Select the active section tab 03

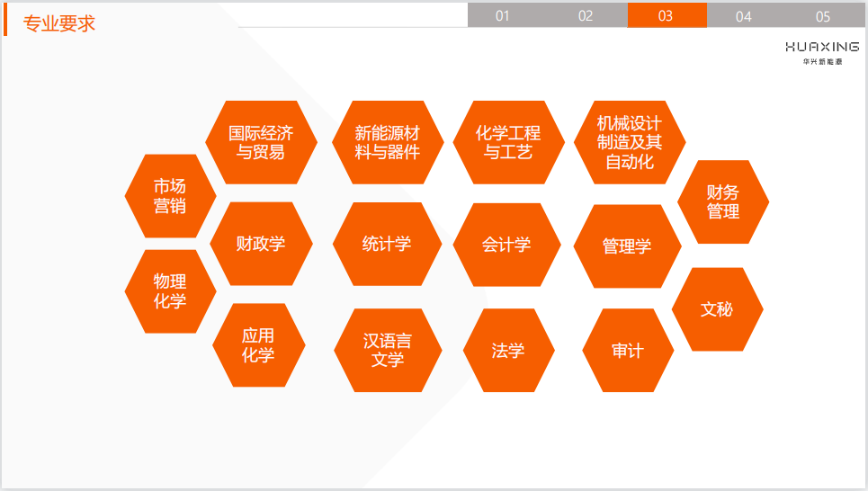click(x=666, y=16)
